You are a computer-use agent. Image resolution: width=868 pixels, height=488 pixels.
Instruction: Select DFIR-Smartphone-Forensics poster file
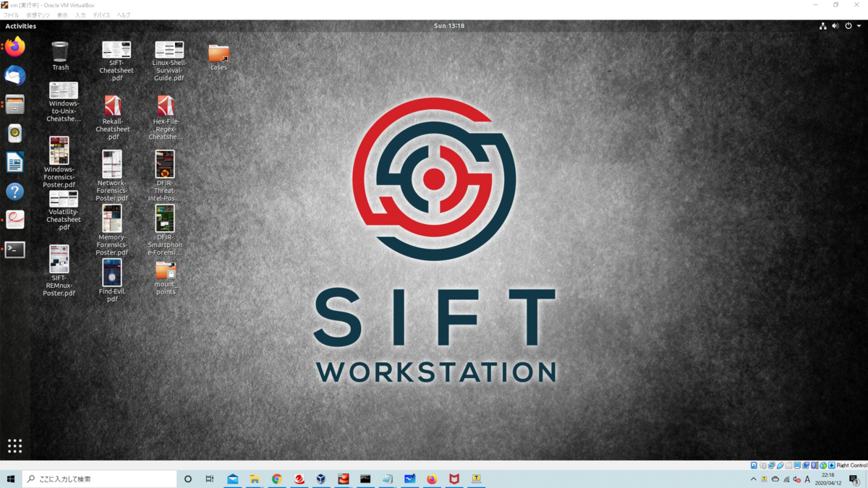(x=165, y=230)
